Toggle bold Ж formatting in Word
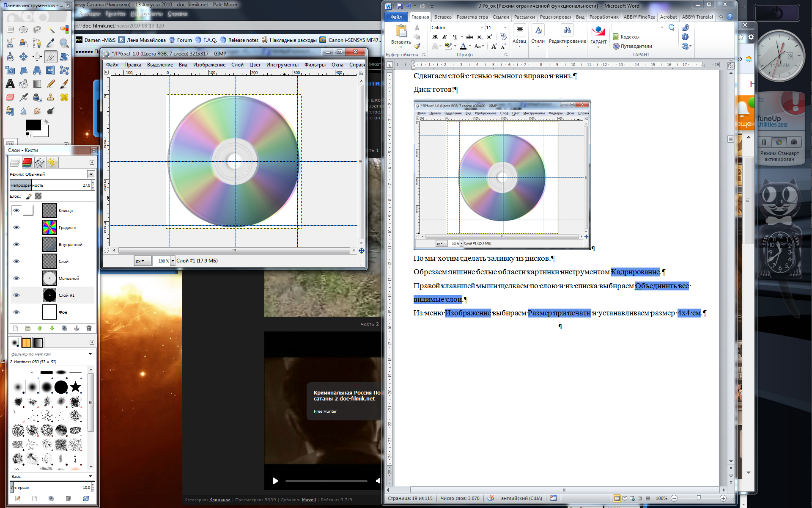 (435, 37)
